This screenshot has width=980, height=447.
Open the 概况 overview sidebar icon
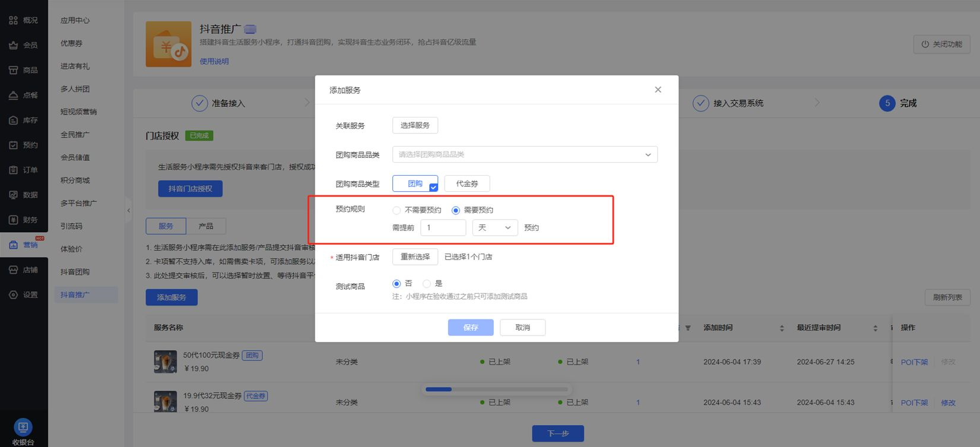click(x=13, y=20)
